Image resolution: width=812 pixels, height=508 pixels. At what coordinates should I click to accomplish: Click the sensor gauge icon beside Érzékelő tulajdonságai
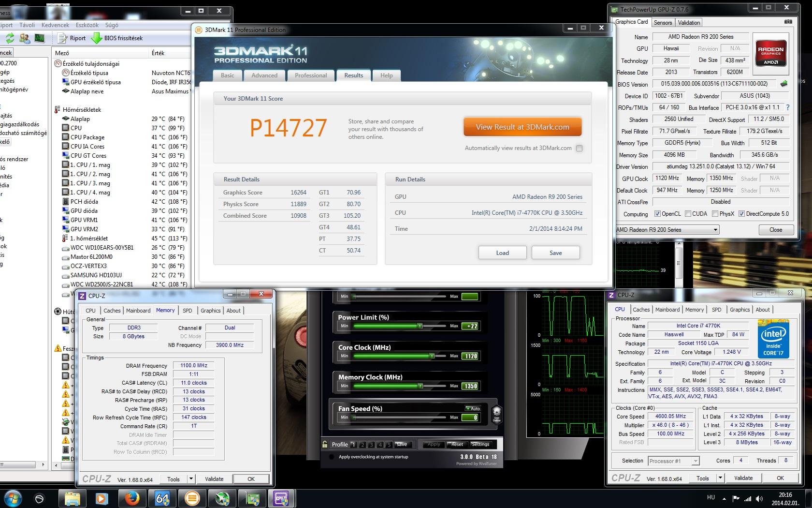pos(58,63)
